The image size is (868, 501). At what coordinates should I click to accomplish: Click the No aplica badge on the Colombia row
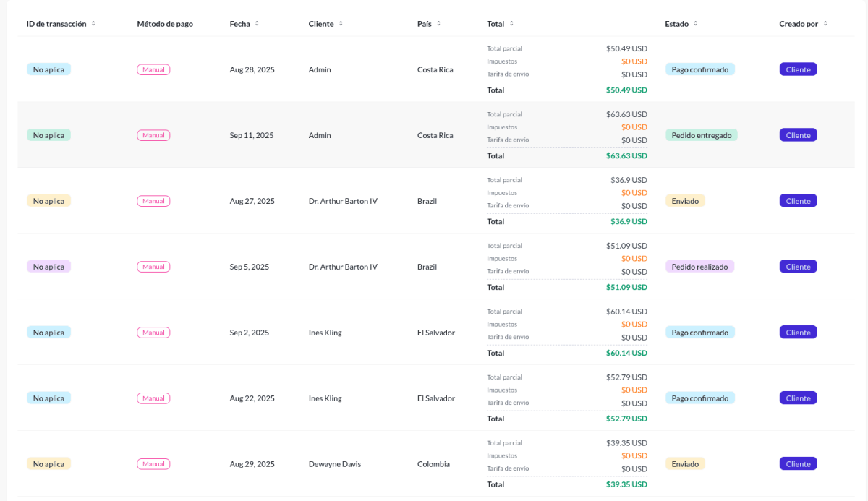pos(48,463)
